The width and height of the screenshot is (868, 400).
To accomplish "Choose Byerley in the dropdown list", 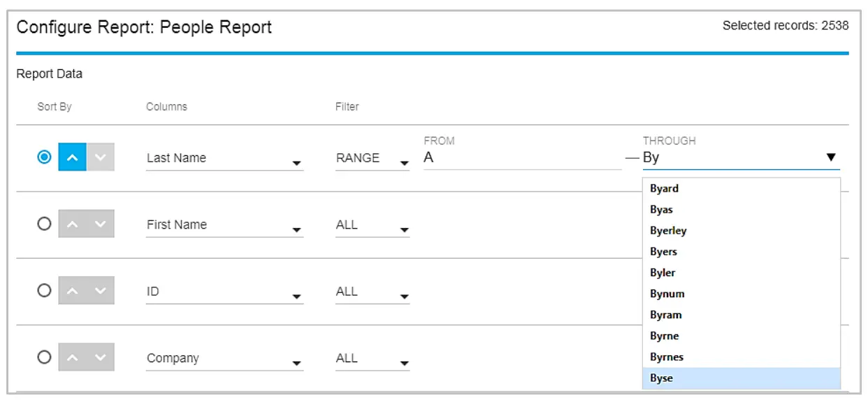I will (742, 231).
